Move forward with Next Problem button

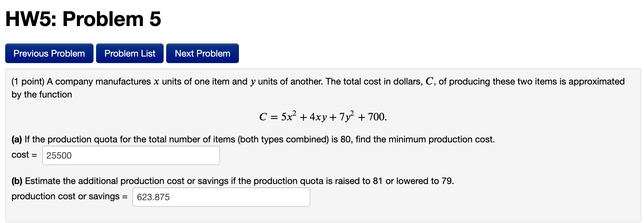click(x=202, y=53)
